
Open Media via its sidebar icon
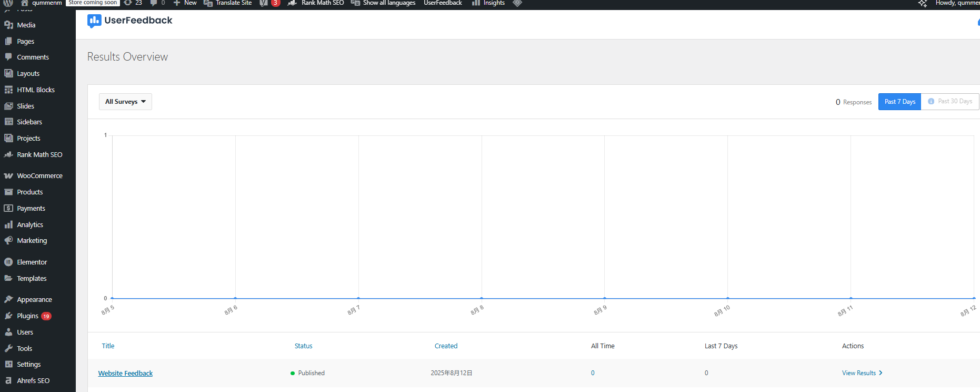(8, 25)
